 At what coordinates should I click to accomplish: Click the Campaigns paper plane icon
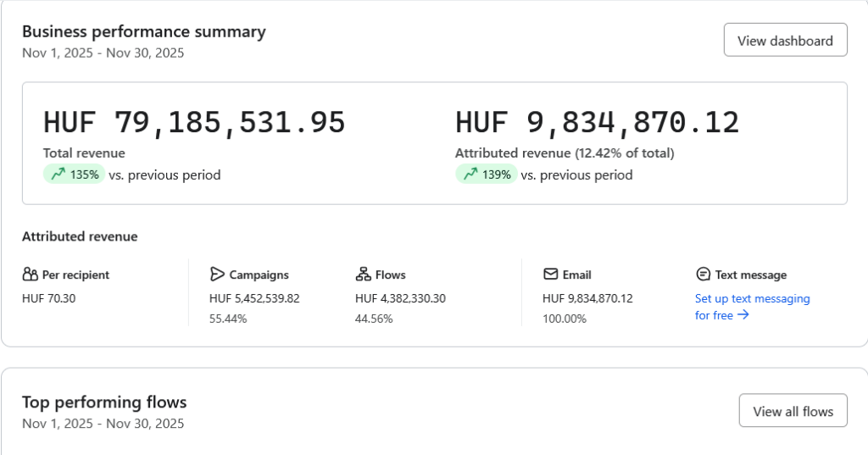[x=217, y=275]
